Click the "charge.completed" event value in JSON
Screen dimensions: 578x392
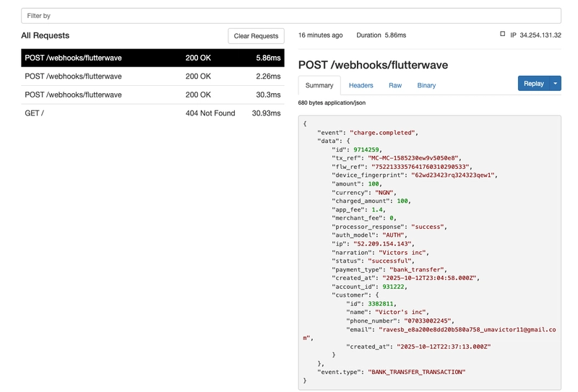pyautogui.click(x=383, y=133)
